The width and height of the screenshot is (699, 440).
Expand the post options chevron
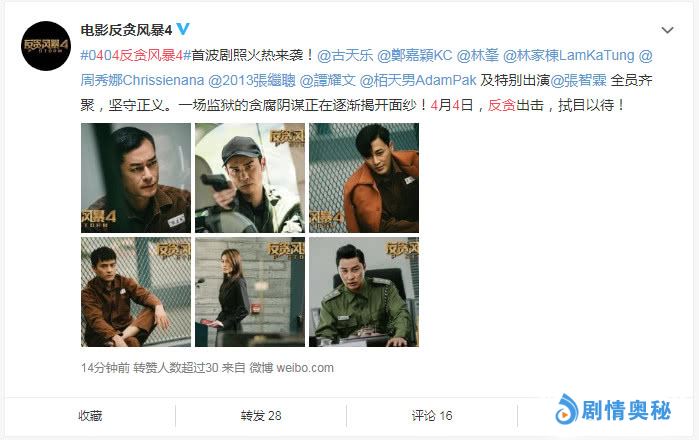[667, 30]
